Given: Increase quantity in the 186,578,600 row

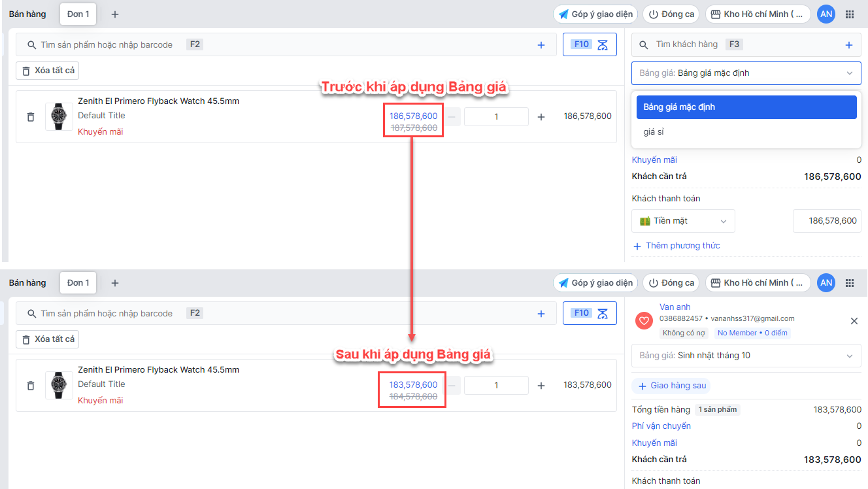Looking at the screenshot, I should (x=541, y=117).
